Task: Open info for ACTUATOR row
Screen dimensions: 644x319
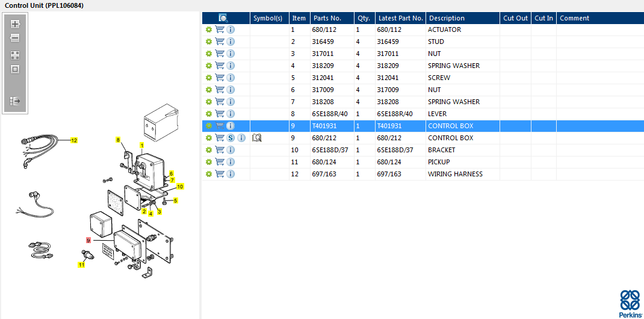Action: pyautogui.click(x=231, y=29)
